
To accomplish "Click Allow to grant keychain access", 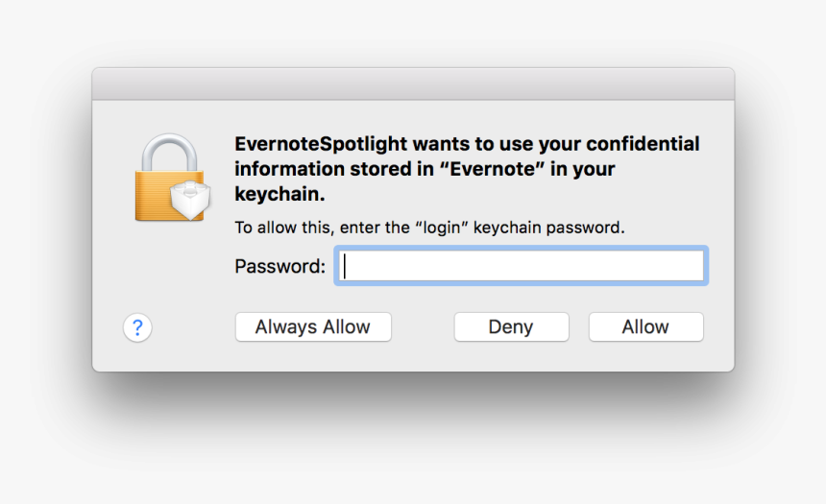I will tap(645, 326).
